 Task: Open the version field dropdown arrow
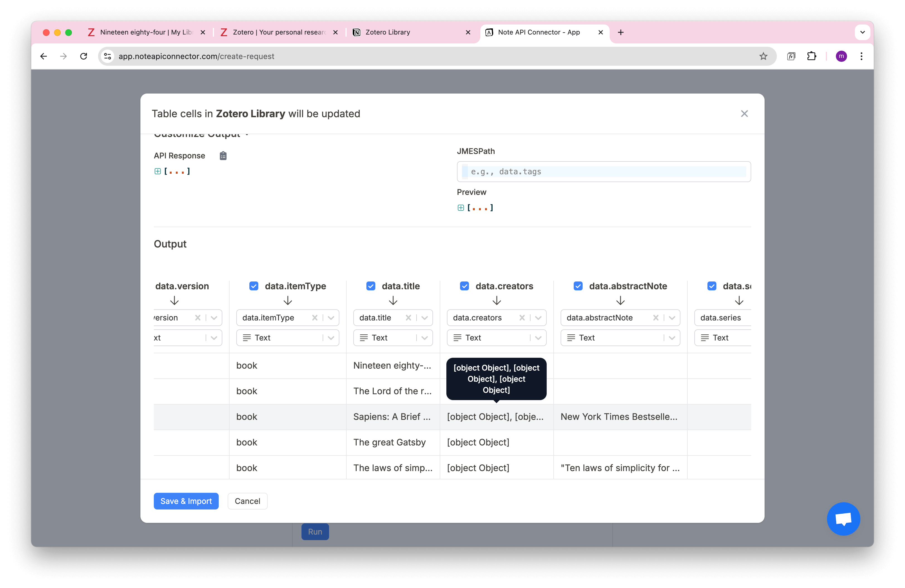(x=214, y=318)
